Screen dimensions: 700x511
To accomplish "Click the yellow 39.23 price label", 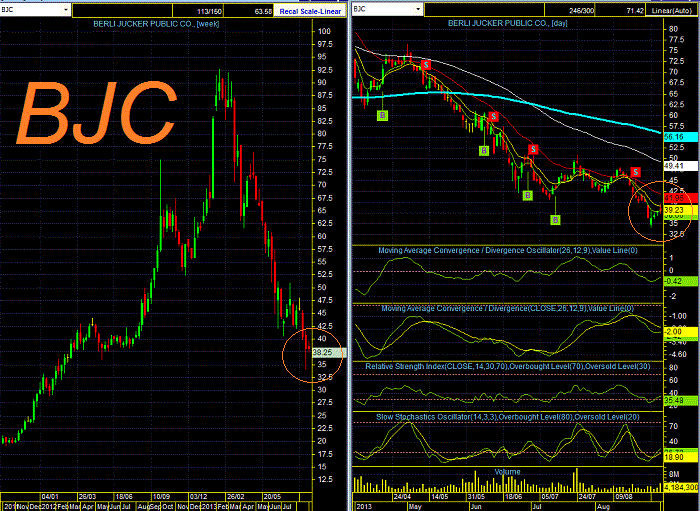I will click(x=680, y=210).
